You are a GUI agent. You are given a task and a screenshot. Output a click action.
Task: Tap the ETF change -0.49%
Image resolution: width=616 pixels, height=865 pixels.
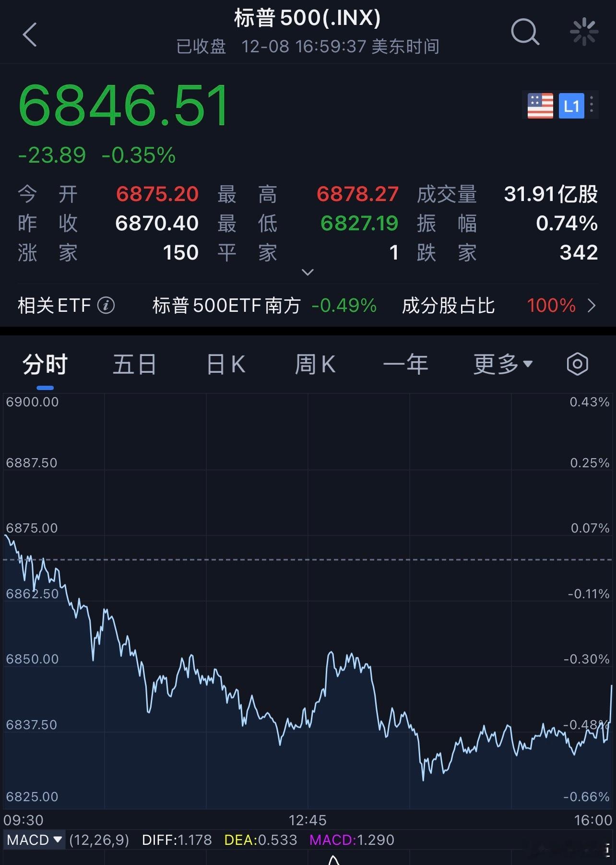pos(344,306)
